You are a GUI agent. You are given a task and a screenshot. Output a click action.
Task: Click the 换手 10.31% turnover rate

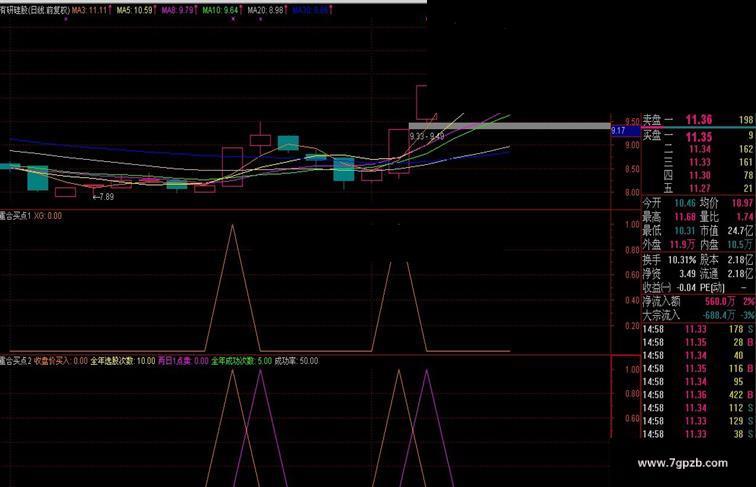point(682,260)
